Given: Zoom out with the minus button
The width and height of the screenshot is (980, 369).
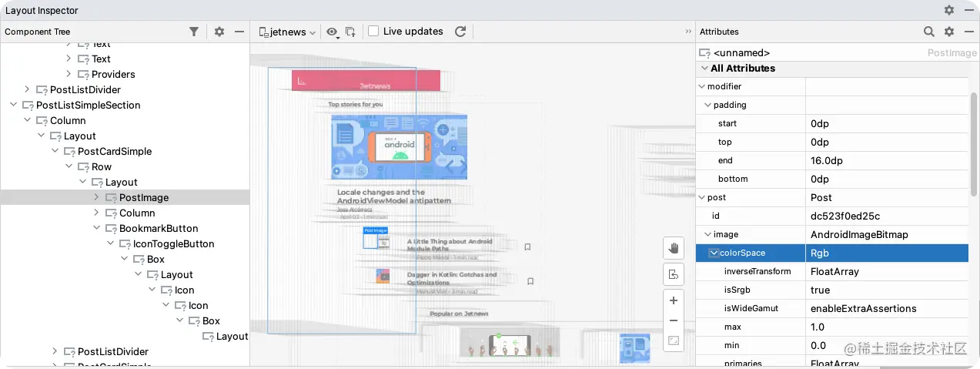Looking at the screenshot, I should coord(674,320).
